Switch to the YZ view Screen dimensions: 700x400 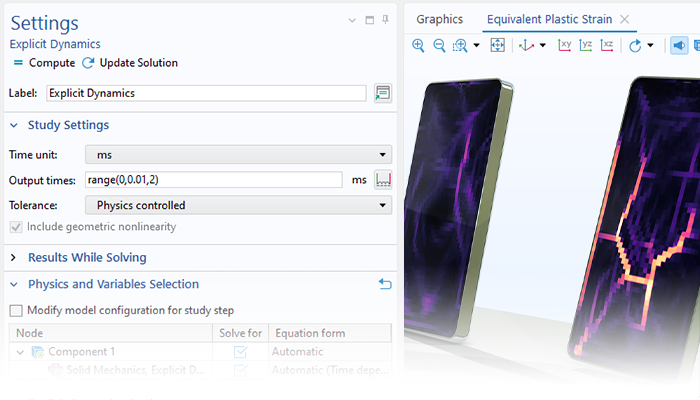(x=586, y=46)
